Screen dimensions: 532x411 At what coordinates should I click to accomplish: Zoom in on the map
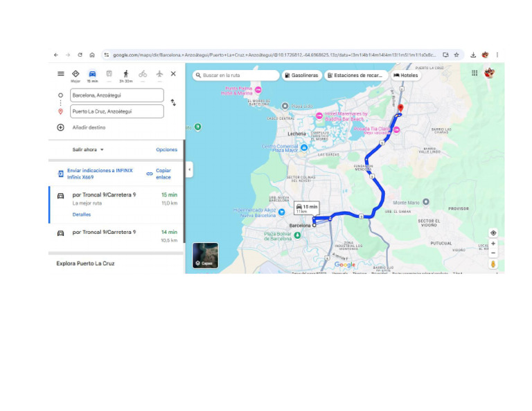click(x=493, y=244)
